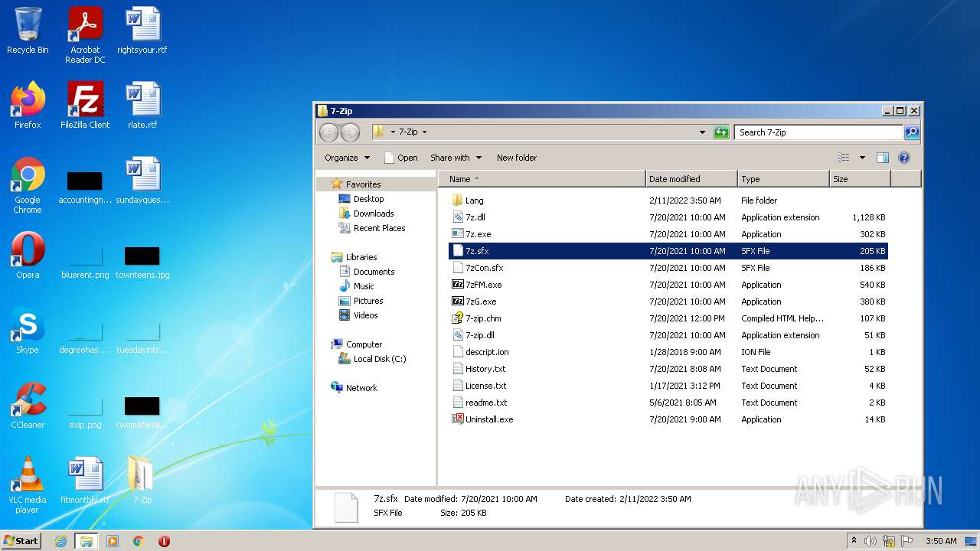This screenshot has width=980, height=551.
Task: Sort by Size column header
Action: (x=860, y=179)
